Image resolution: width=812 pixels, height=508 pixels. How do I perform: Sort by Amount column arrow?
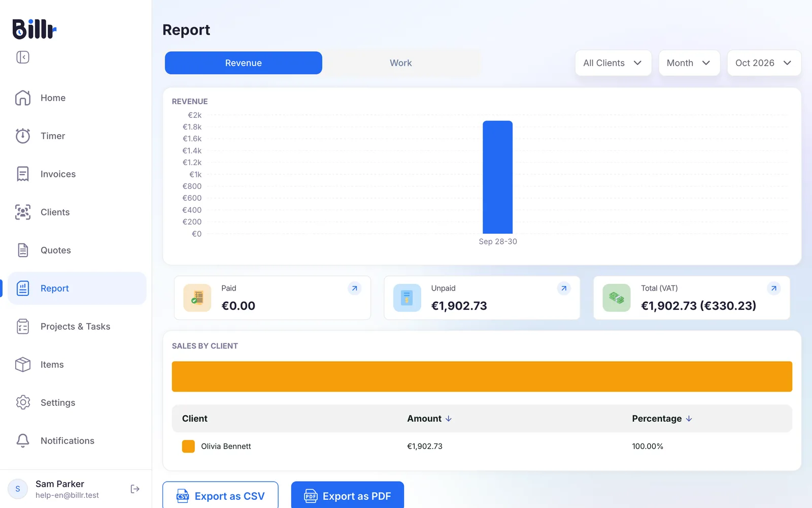(x=449, y=419)
